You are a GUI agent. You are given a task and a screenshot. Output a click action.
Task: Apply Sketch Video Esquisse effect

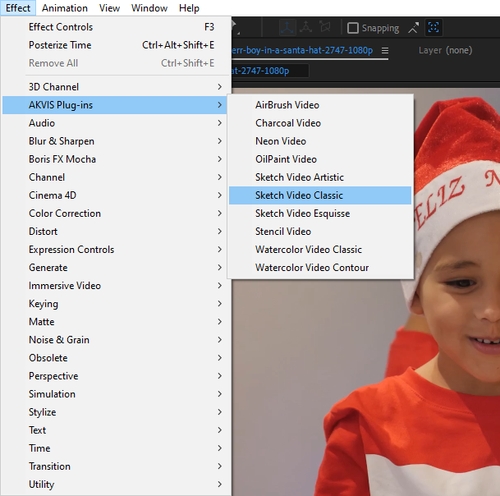[320, 213]
